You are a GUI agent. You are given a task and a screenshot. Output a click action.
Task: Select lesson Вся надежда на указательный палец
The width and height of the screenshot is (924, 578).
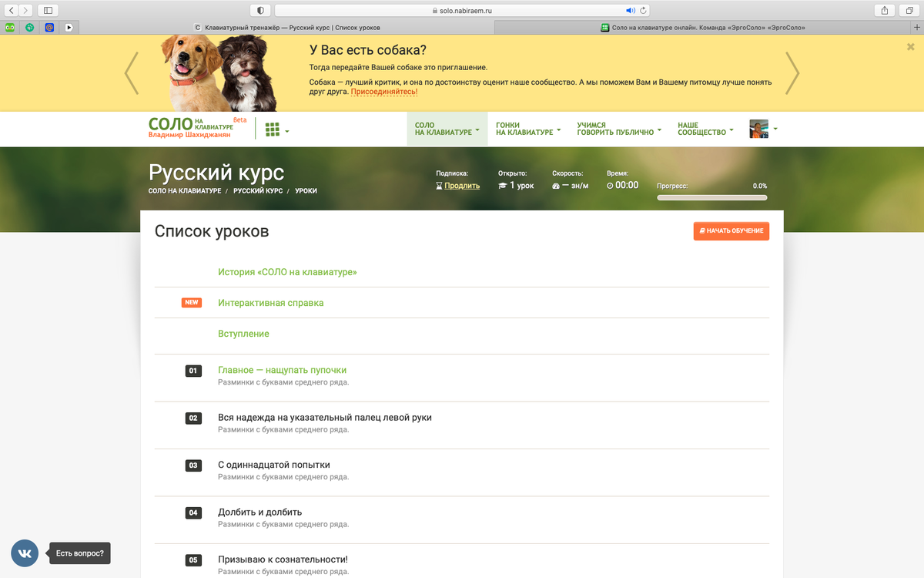coord(325,417)
